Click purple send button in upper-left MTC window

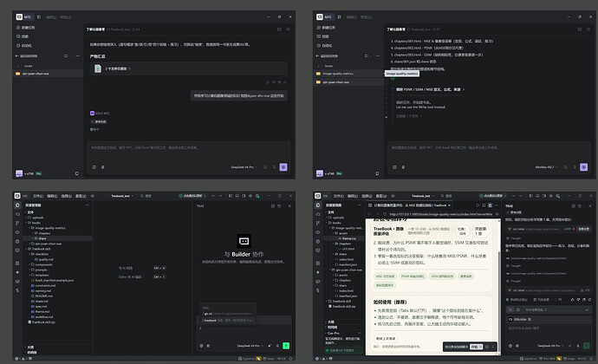283,166
